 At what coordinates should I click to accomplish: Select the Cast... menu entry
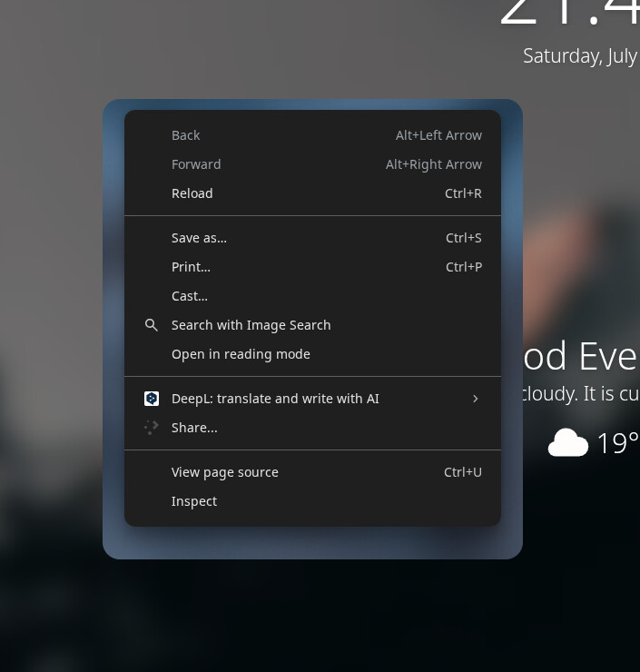312,296
